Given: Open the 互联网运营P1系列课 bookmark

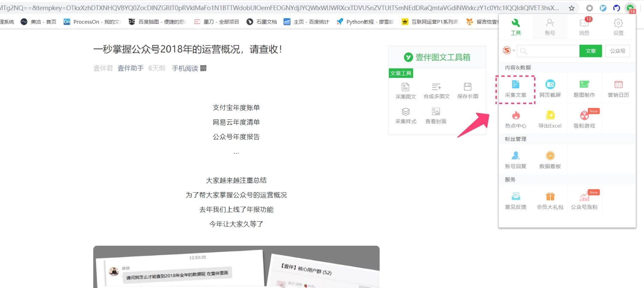Looking at the screenshot, I should [430, 22].
